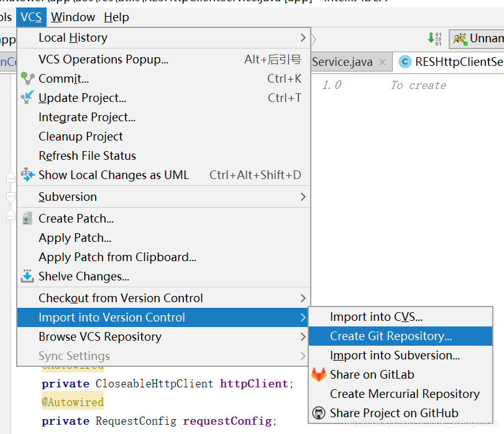Screen dimensions: 504x434
Task: Click the binary download icon in toolbar
Action: coord(434,39)
